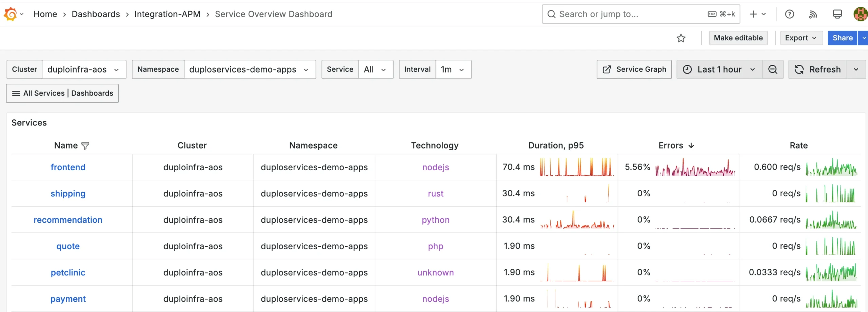Open the help icon in the top bar

coord(789,14)
